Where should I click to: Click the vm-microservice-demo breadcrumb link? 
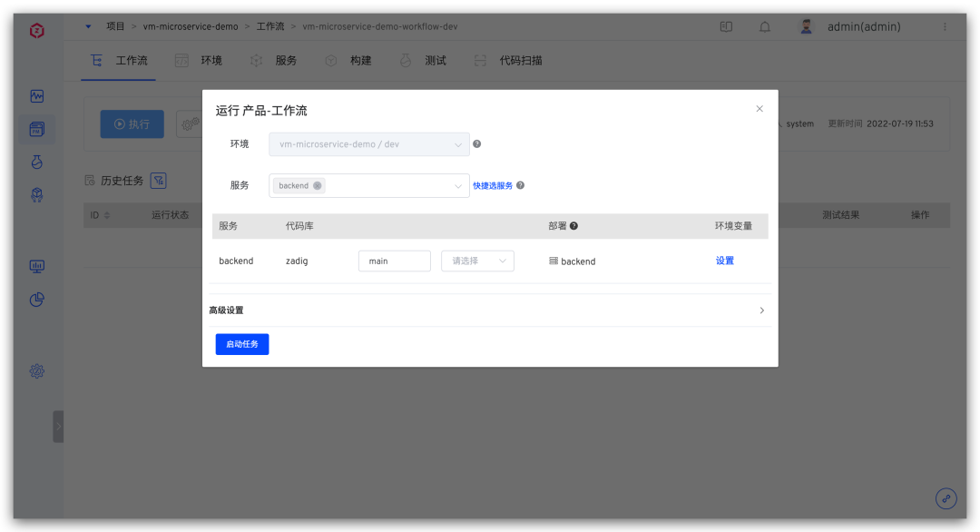pyautogui.click(x=191, y=27)
